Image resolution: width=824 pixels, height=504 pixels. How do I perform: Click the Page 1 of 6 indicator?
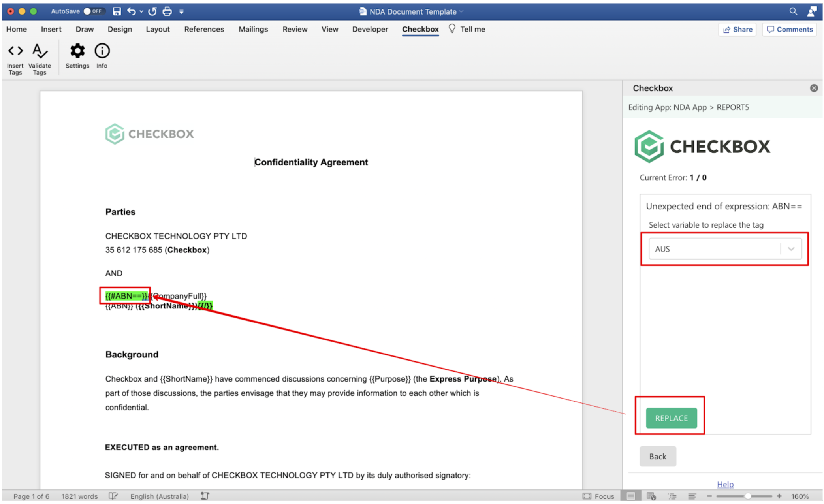click(32, 496)
